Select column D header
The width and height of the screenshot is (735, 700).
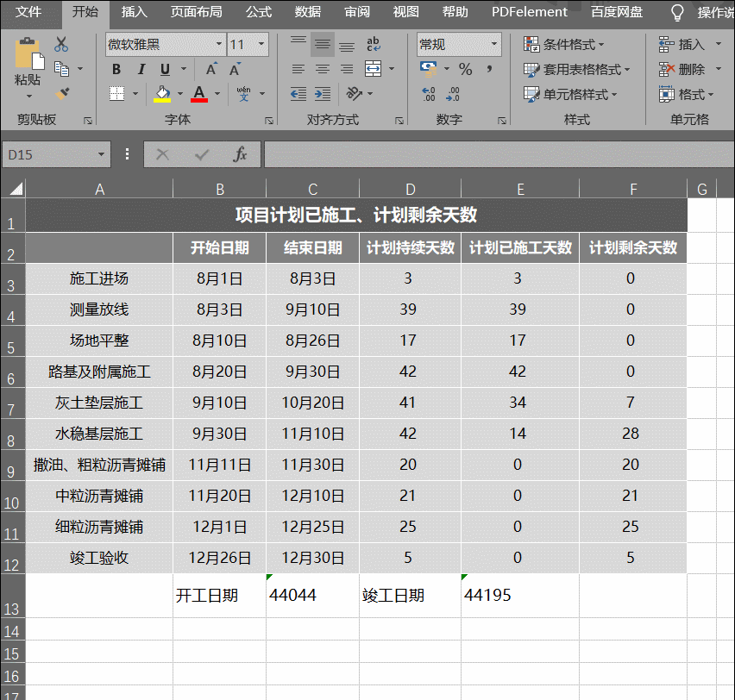pos(410,189)
